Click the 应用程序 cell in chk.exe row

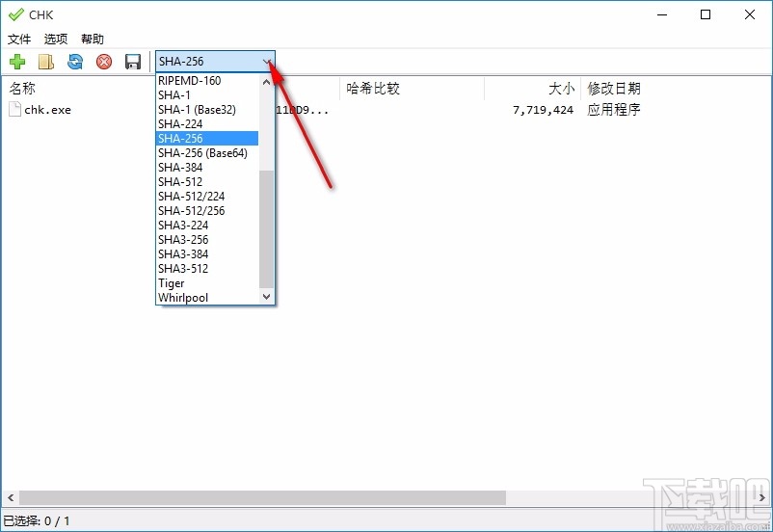pos(614,110)
